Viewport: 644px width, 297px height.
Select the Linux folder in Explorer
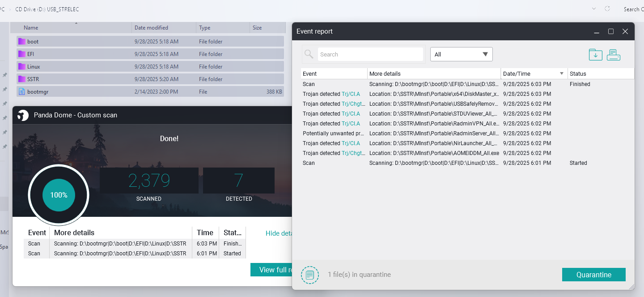pyautogui.click(x=150, y=66)
